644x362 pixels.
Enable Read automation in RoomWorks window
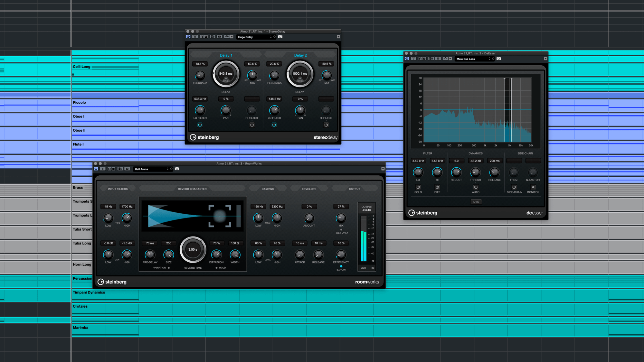109,169
